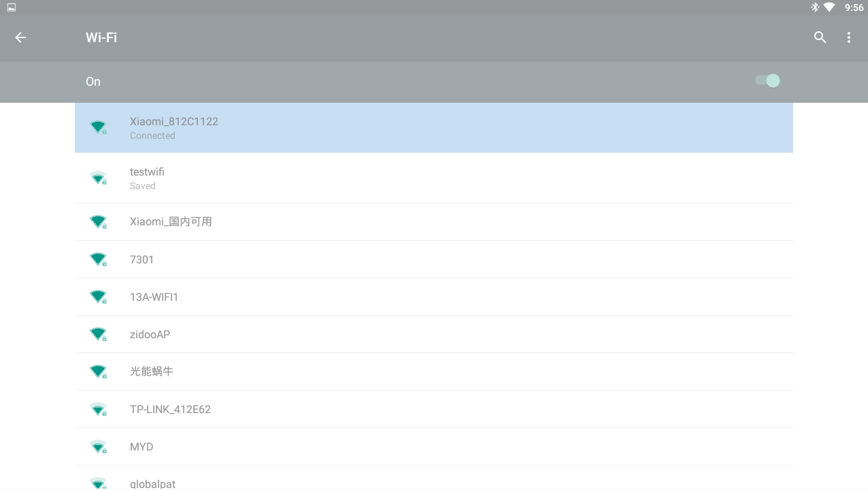The width and height of the screenshot is (868, 490).
Task: Choose the 7301 network
Action: 434,259
